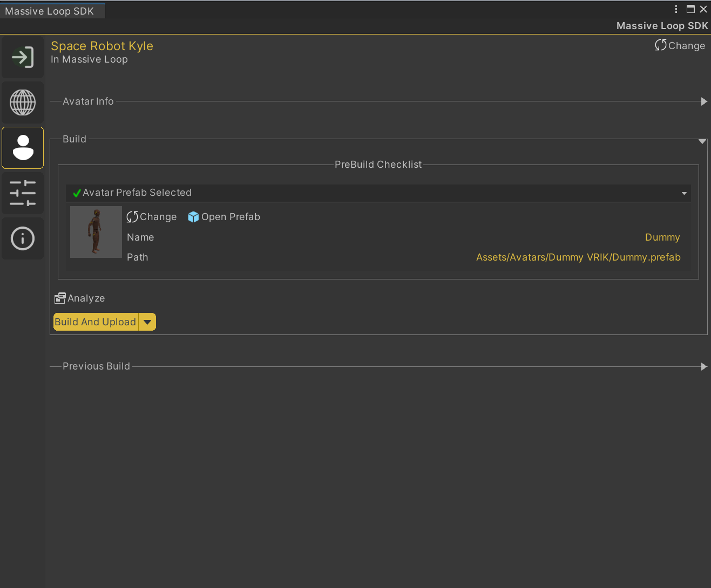Select the avatar person sidebar icon
This screenshot has width=711, height=588.
pyautogui.click(x=23, y=148)
